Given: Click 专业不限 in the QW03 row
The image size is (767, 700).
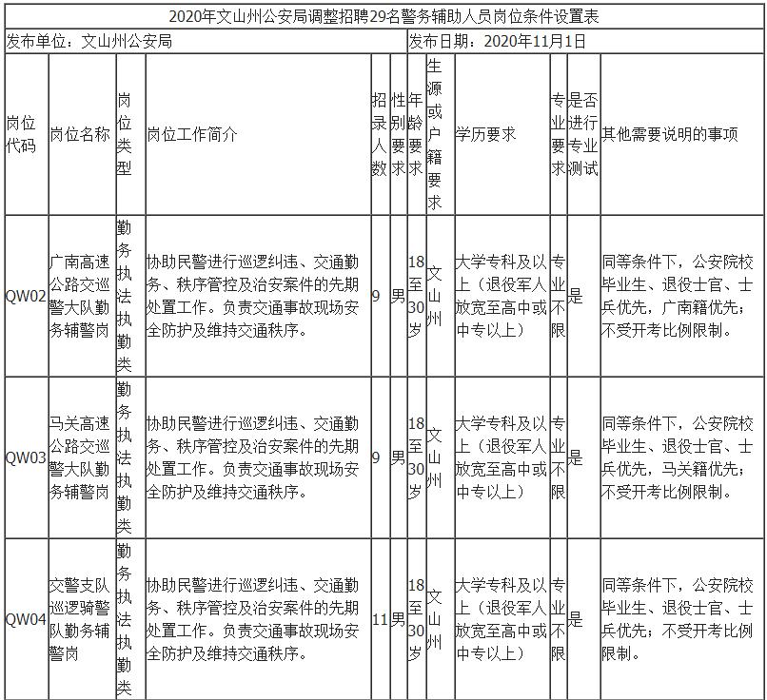Looking at the screenshot, I should pos(559,457).
